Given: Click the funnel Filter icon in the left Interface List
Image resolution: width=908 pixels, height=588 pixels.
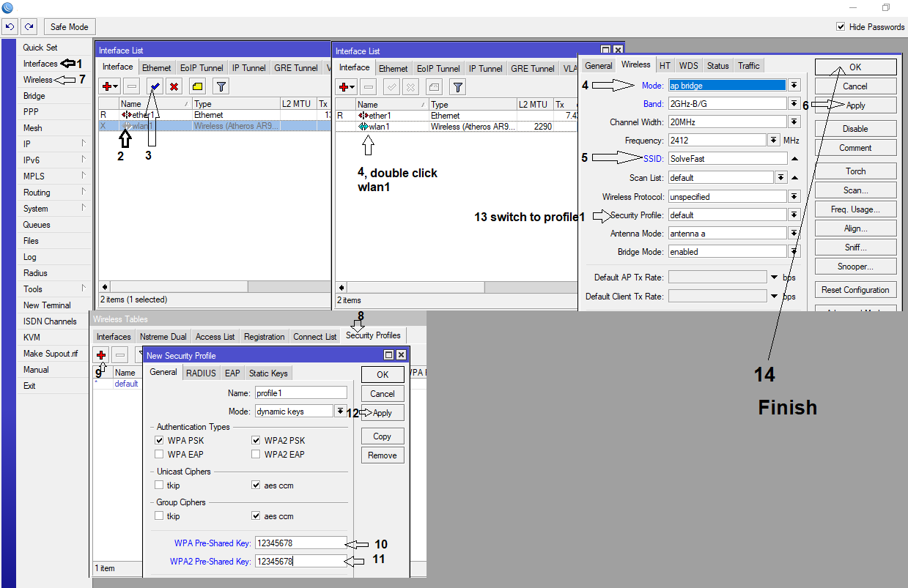Looking at the screenshot, I should coord(221,86).
